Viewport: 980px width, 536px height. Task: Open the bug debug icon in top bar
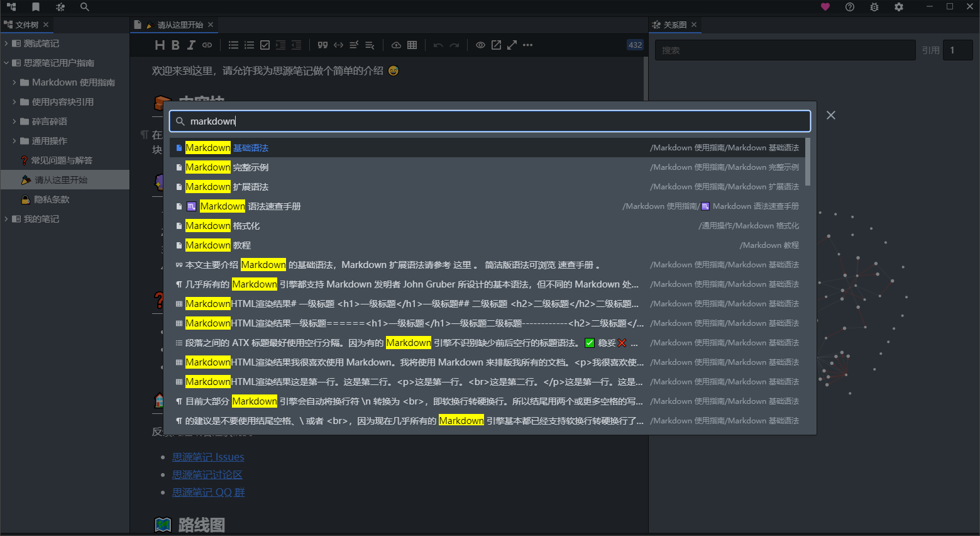pyautogui.click(x=874, y=7)
